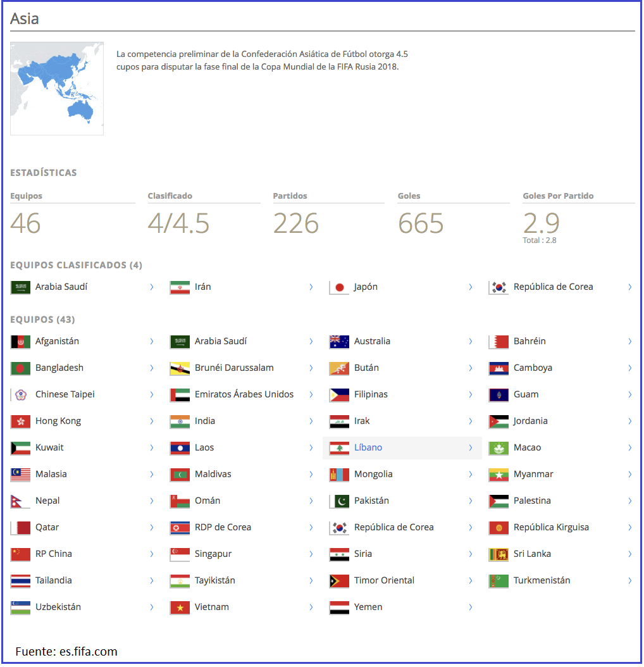
Task: Go to the Yemen team page
Action: (x=368, y=607)
